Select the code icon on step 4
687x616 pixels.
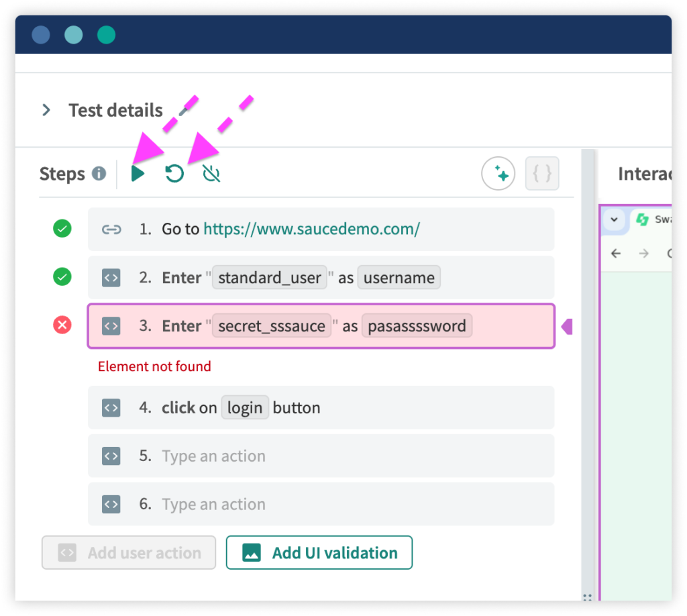click(111, 407)
